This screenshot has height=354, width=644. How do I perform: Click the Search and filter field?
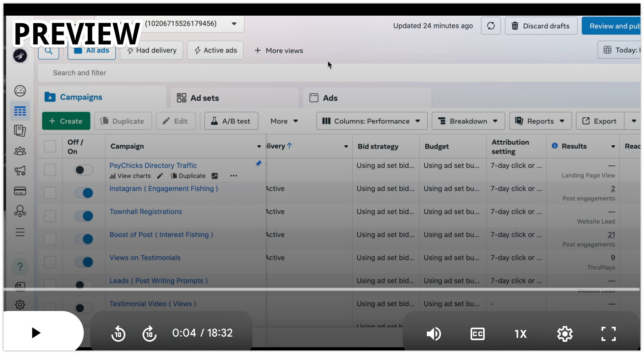pyautogui.click(x=339, y=73)
